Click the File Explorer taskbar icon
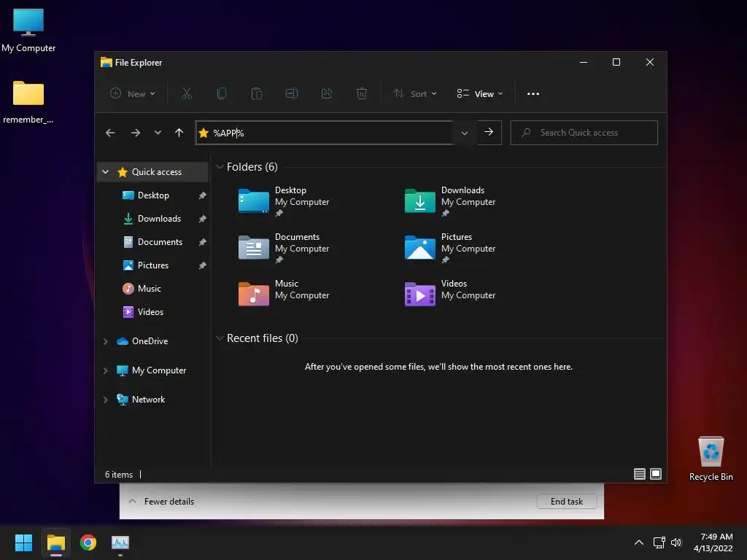This screenshot has height=560, width=747. tap(55, 542)
